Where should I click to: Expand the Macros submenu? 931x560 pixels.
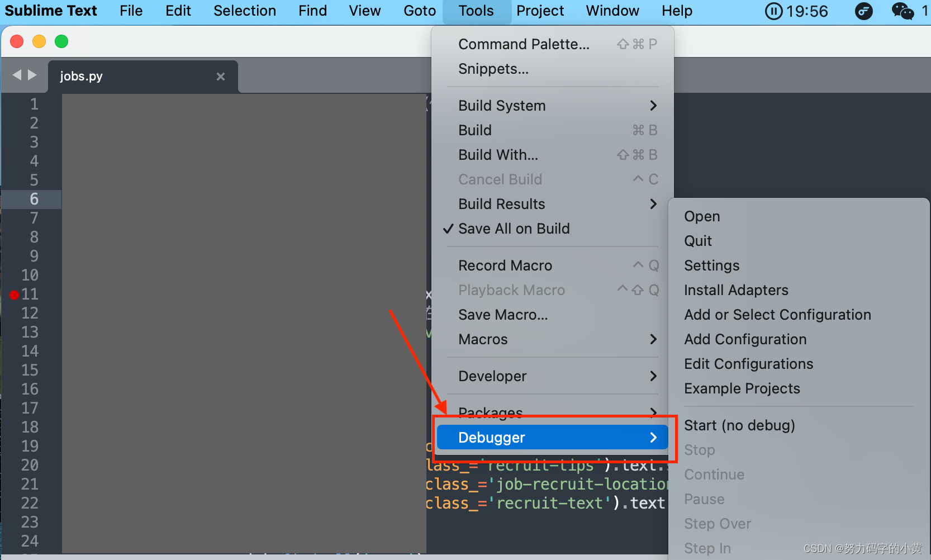(553, 339)
